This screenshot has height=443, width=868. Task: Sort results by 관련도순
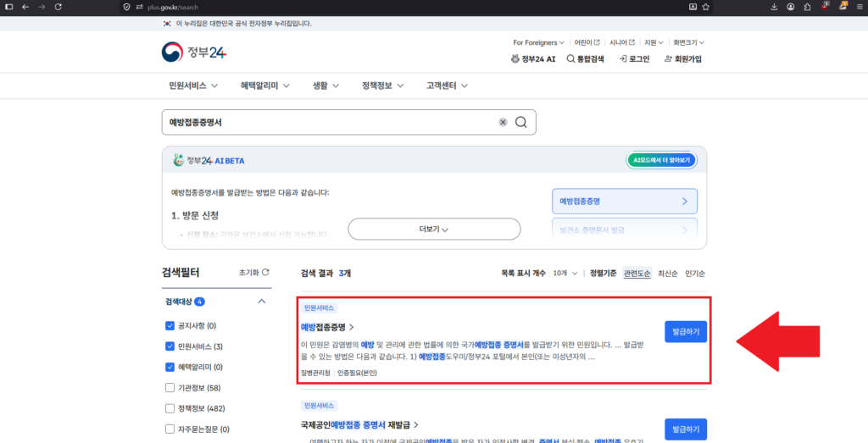click(637, 274)
